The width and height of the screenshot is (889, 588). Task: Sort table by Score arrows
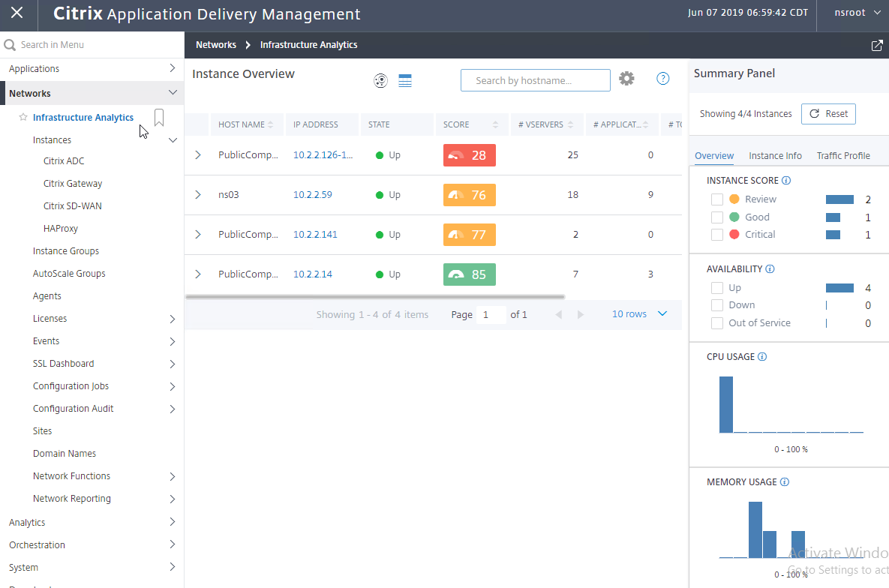[496, 124]
